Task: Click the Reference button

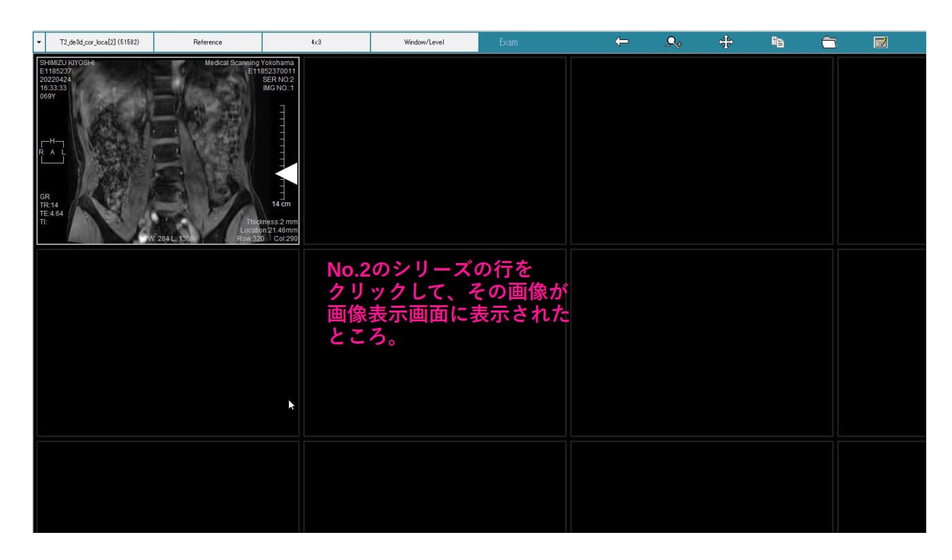Action: point(208,42)
